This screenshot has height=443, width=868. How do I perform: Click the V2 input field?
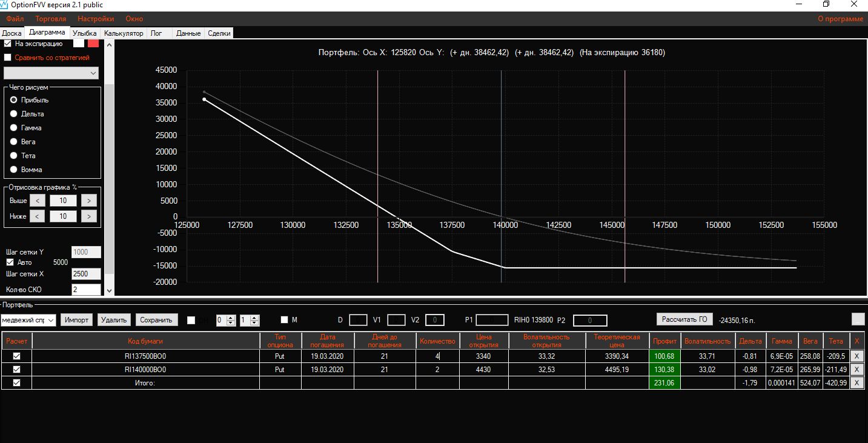tap(435, 320)
